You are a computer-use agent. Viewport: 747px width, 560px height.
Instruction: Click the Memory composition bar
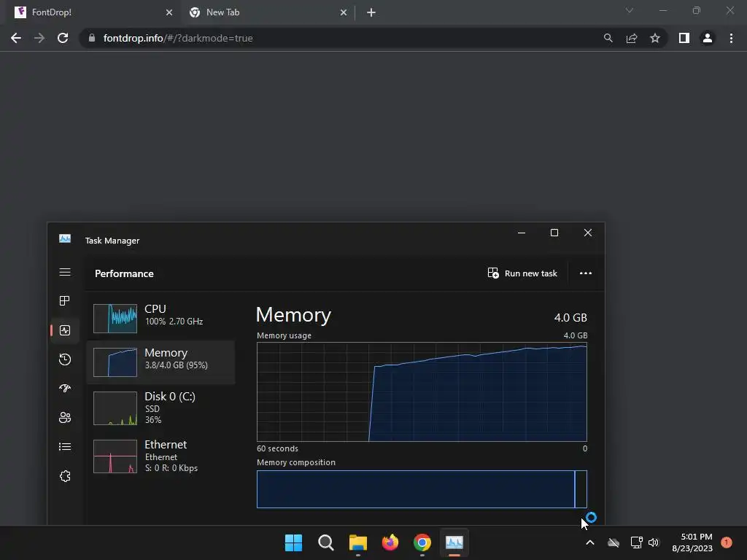click(x=422, y=489)
